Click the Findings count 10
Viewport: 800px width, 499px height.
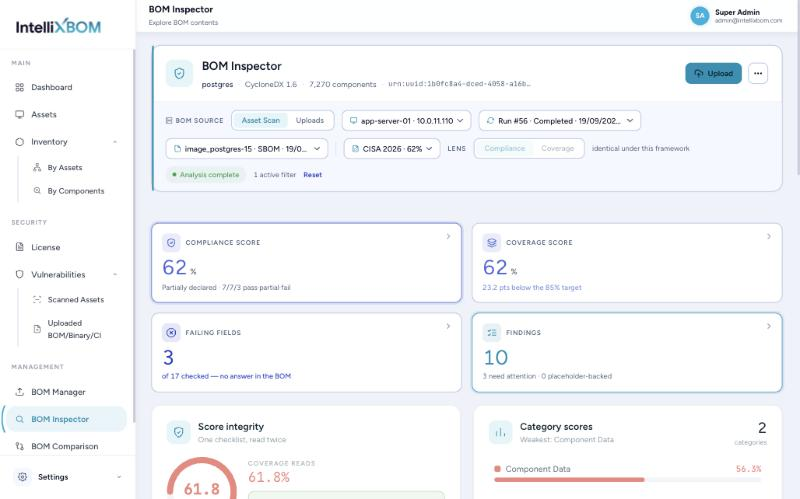[495, 358]
